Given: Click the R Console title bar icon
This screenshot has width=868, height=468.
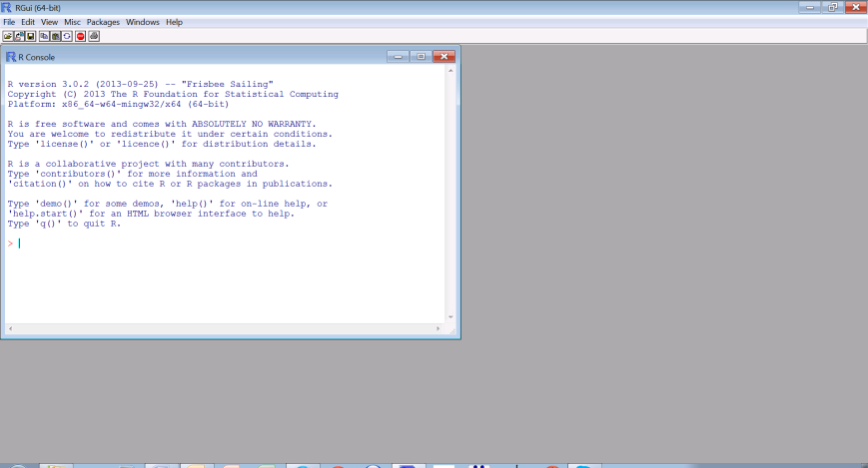Looking at the screenshot, I should click(11, 57).
